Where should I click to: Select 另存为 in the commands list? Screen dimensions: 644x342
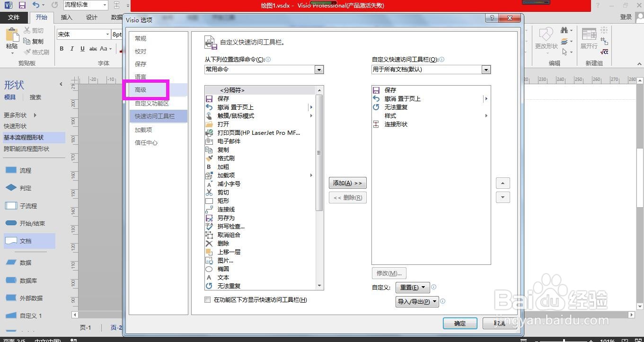(226, 218)
